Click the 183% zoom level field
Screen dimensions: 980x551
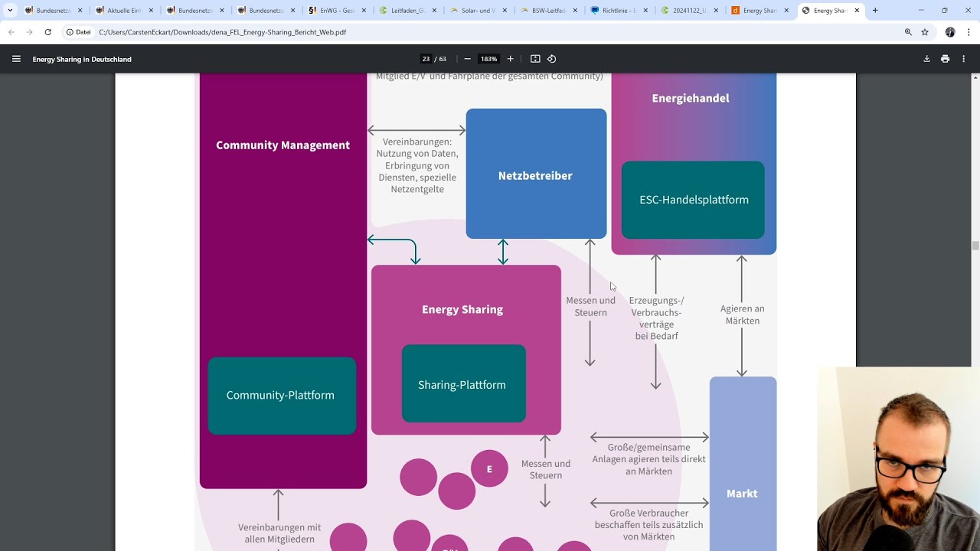(488, 59)
